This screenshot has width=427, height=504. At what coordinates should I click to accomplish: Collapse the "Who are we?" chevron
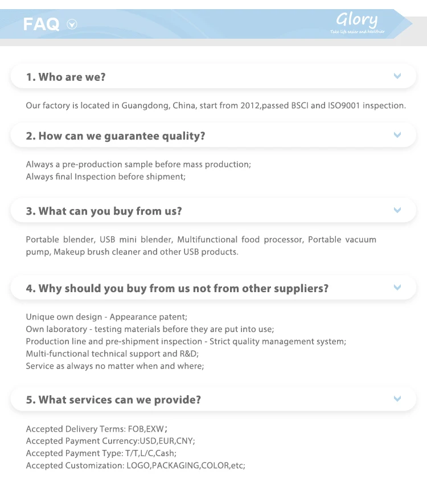[397, 76]
